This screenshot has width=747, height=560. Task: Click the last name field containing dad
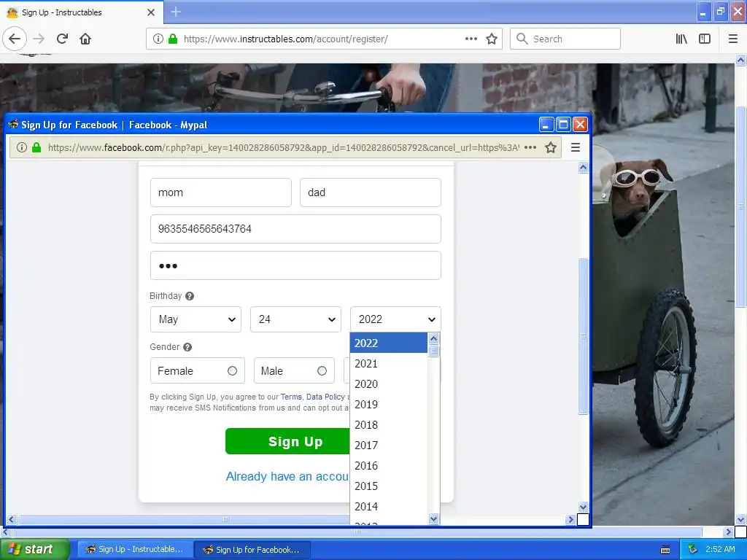pos(370,192)
